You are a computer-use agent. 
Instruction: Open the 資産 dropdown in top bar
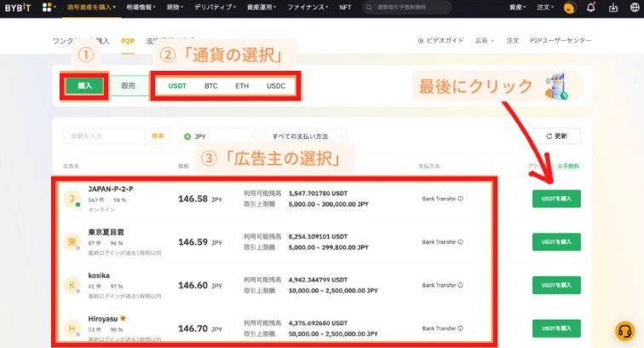tap(518, 8)
